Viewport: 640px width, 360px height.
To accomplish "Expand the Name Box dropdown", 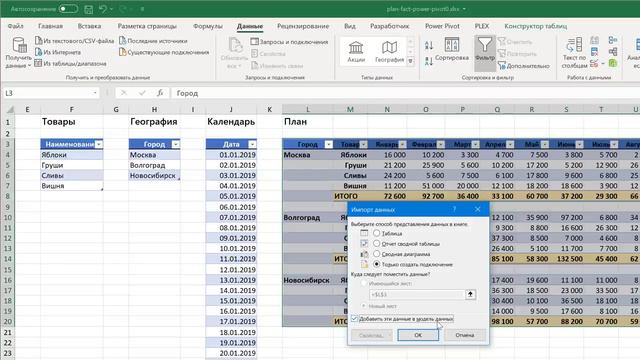I will [x=95, y=93].
